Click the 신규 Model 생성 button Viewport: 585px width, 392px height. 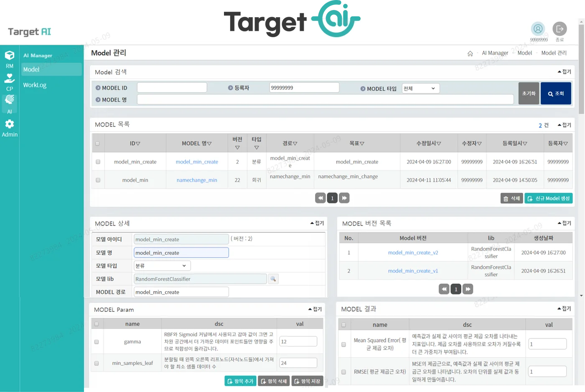[549, 198]
